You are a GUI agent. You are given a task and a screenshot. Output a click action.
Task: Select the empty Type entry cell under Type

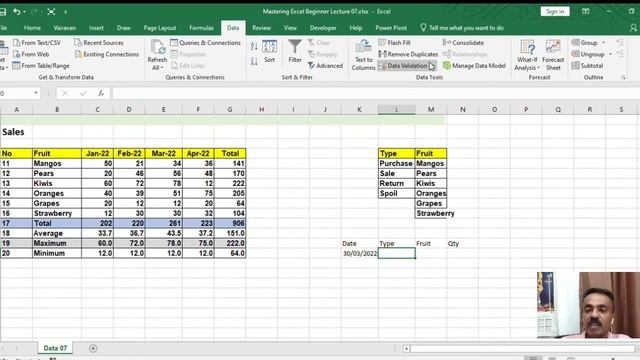pos(397,253)
